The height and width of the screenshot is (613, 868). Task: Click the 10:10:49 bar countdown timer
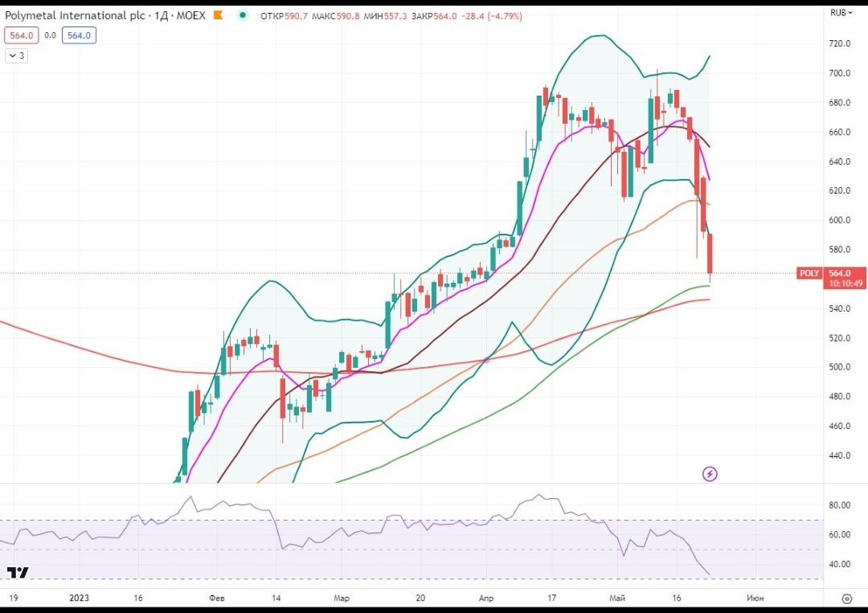tap(845, 284)
